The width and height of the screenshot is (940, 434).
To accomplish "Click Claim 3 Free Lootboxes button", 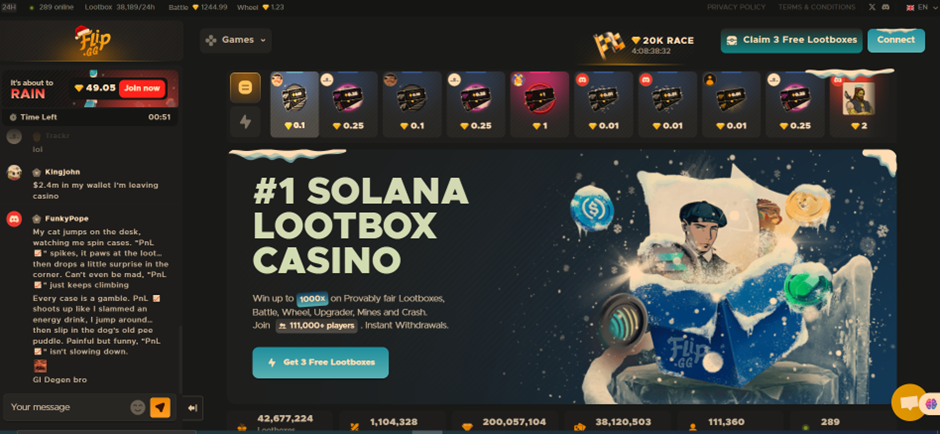I will pos(791,40).
